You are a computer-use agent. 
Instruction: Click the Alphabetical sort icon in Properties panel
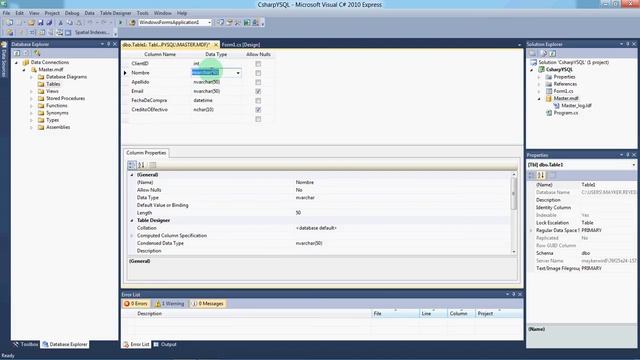(541, 175)
